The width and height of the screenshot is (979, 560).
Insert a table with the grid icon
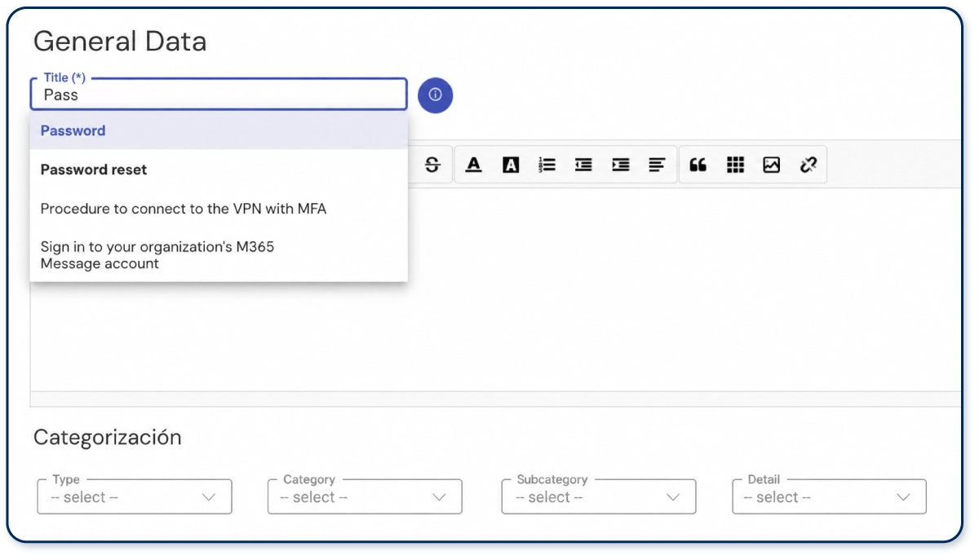click(x=735, y=165)
